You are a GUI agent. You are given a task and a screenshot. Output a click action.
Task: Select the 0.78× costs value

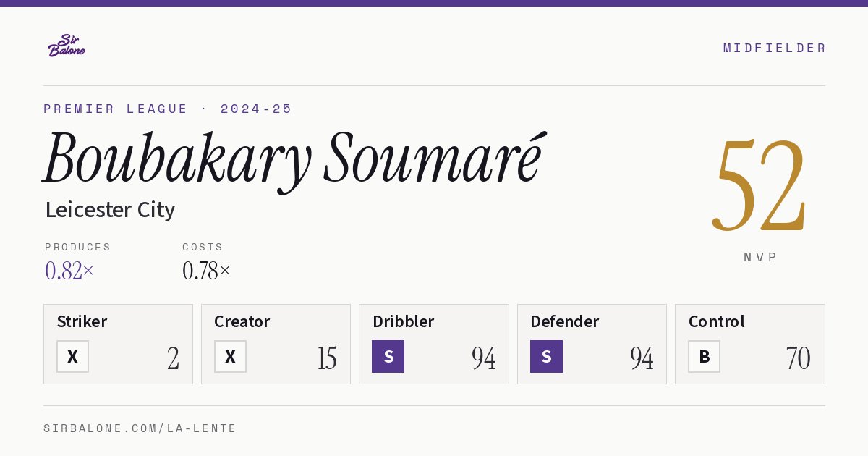(207, 271)
